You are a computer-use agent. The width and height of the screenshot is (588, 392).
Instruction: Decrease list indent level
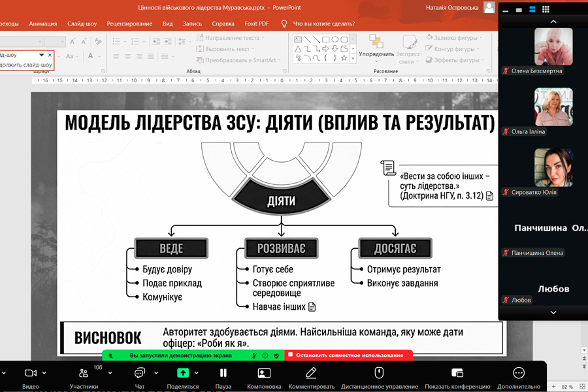coord(156,41)
